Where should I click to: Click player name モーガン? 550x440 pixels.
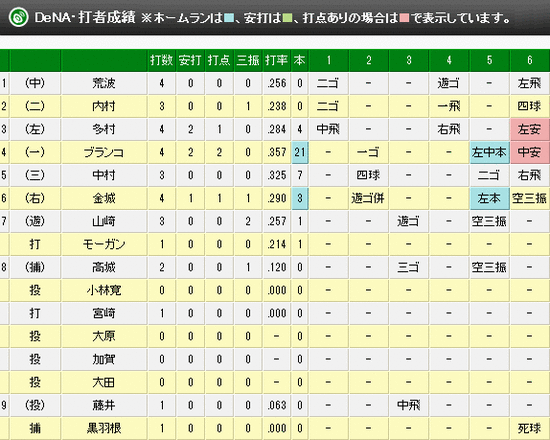point(104,244)
